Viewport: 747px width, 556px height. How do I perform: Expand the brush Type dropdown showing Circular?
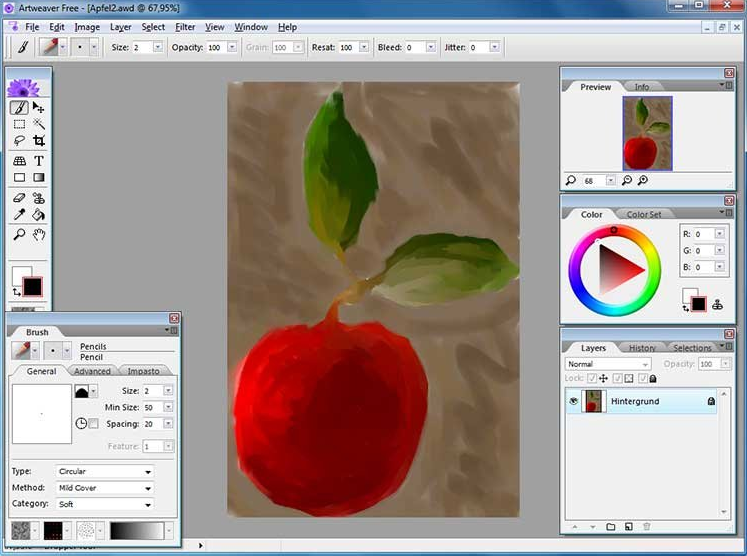tap(105, 471)
